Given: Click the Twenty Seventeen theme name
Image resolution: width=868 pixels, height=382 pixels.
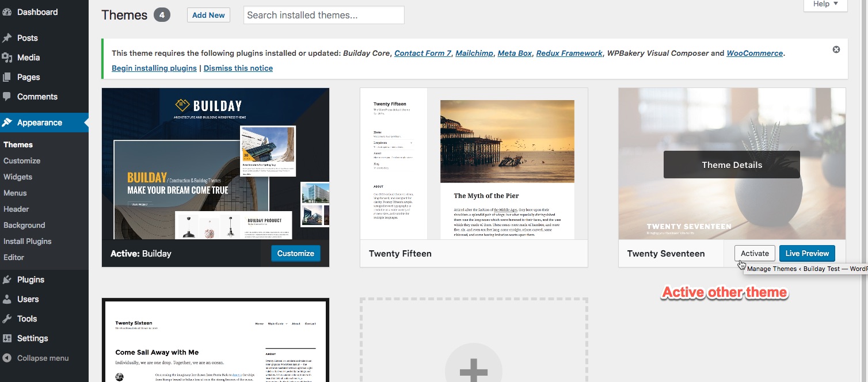Looking at the screenshot, I should pos(666,253).
